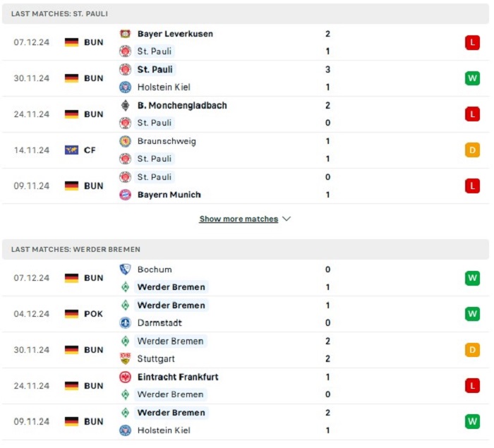
Task: Click the Bochum club crest
Action: click(125, 270)
